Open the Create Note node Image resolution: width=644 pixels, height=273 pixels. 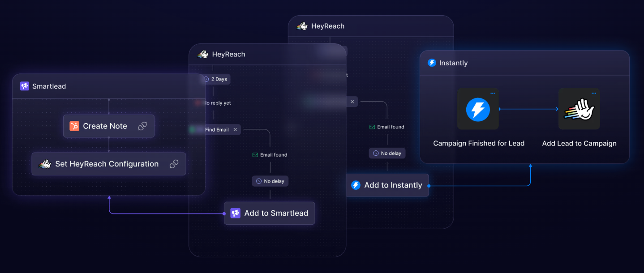pos(109,126)
